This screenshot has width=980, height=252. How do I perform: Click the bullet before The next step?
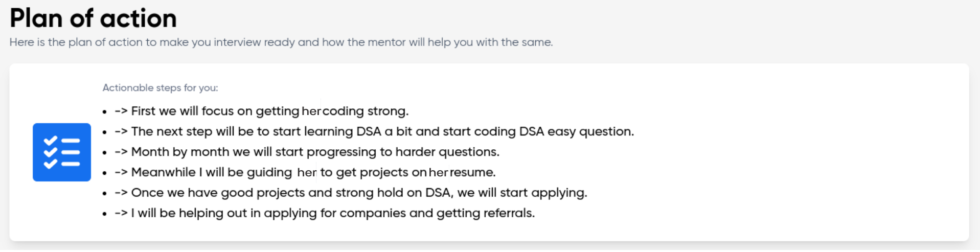click(104, 132)
